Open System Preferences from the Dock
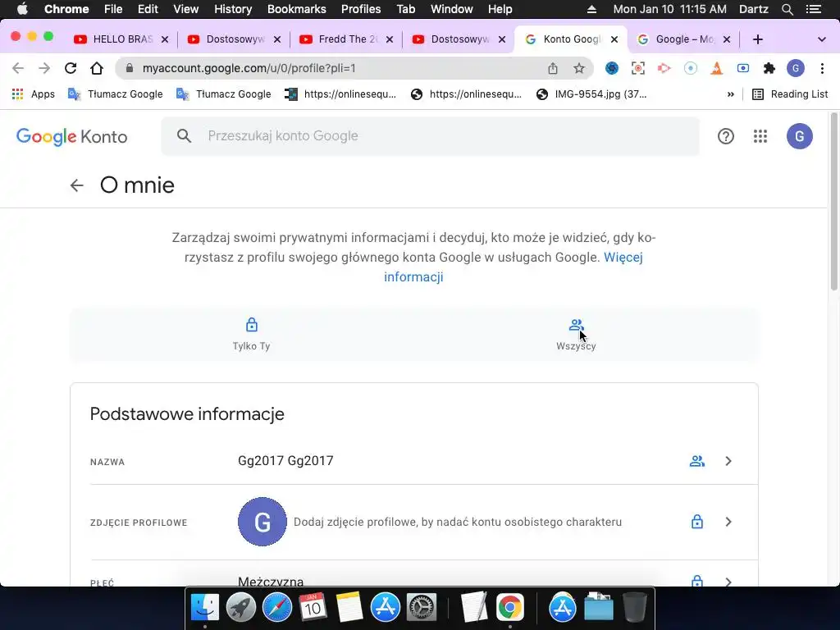This screenshot has height=630, width=840. pyautogui.click(x=422, y=608)
